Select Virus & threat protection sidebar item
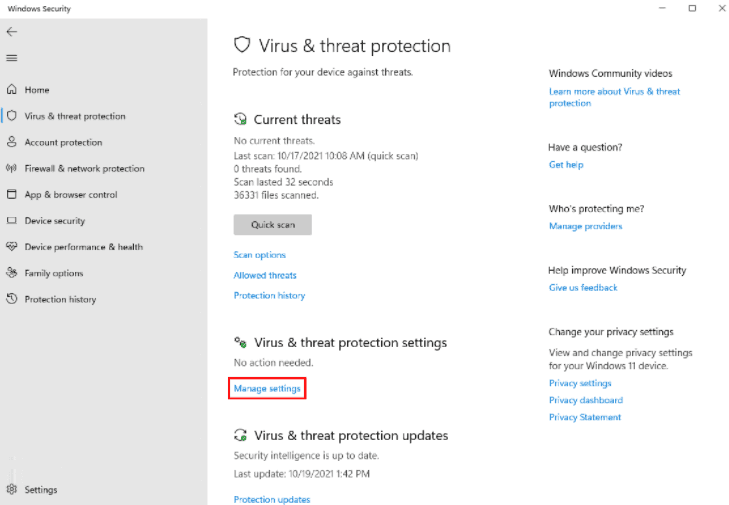Viewport: 729px width, 505px height. coord(75,116)
